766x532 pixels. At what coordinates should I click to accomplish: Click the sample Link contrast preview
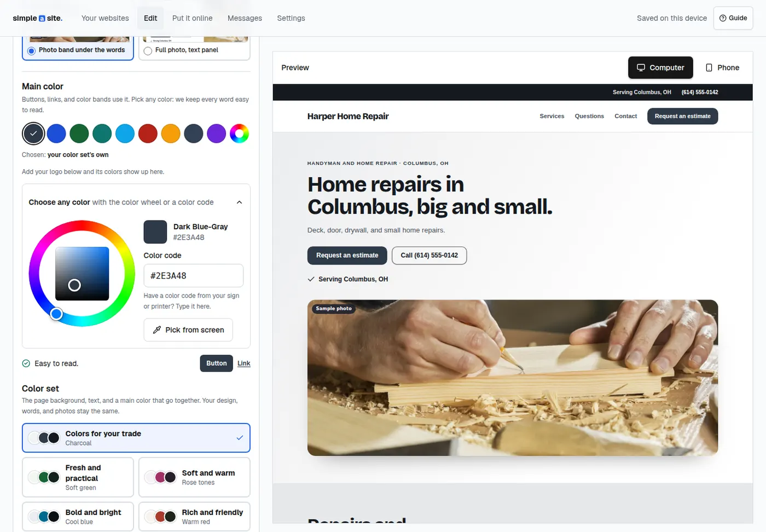click(244, 363)
